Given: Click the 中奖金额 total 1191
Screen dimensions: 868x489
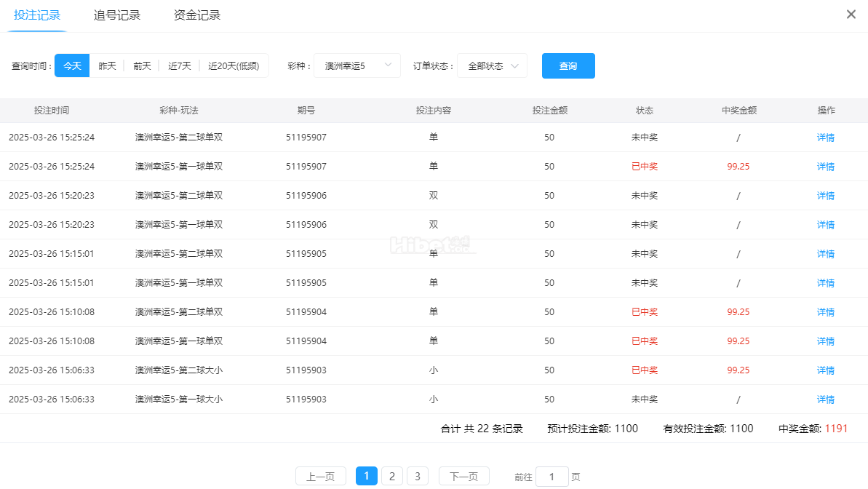Looking at the screenshot, I should [x=836, y=429].
